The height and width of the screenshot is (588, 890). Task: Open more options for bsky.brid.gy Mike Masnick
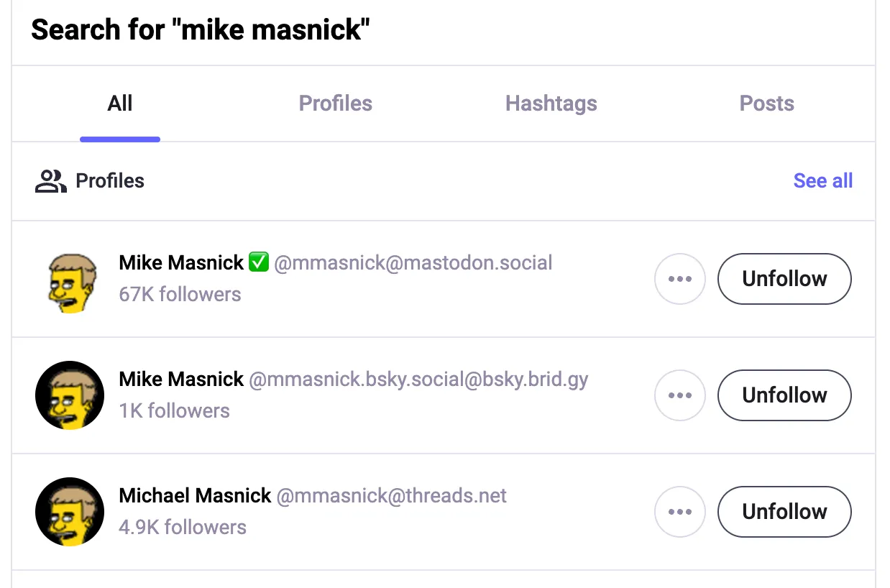[679, 395]
